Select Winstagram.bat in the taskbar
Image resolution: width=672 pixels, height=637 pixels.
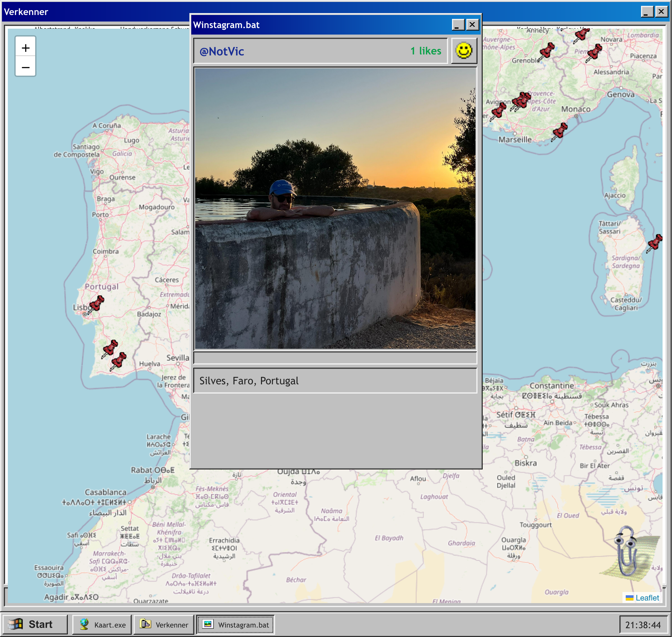236,624
